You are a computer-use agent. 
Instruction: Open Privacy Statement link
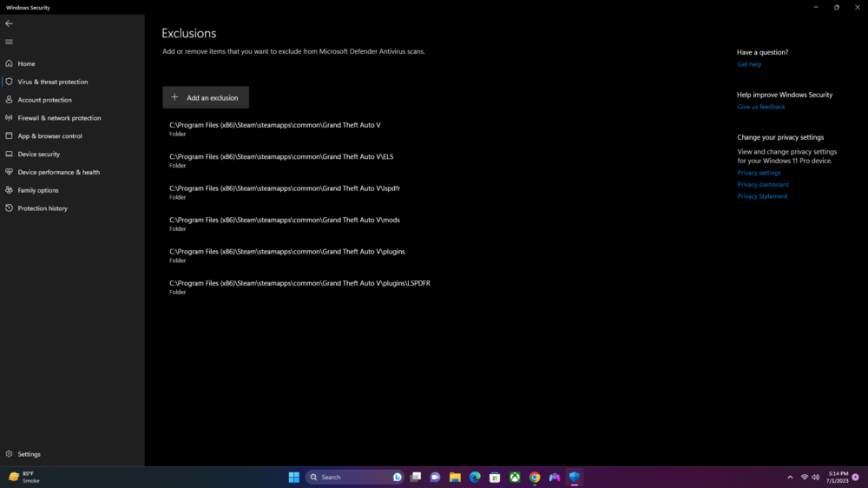[762, 196]
